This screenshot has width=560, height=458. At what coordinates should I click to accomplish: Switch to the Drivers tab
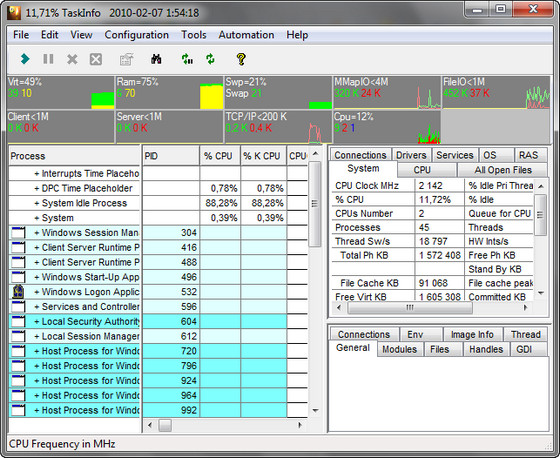pyautogui.click(x=411, y=155)
